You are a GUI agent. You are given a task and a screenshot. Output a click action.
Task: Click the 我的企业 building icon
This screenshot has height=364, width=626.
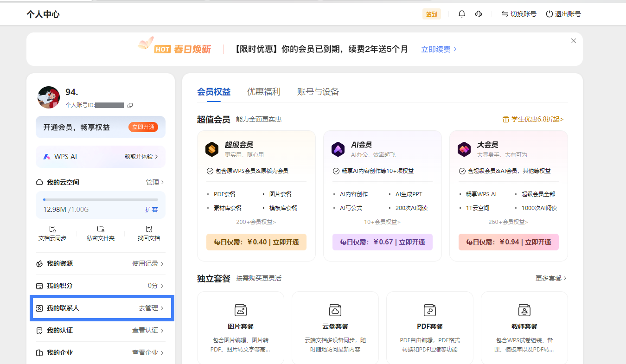[39, 352]
